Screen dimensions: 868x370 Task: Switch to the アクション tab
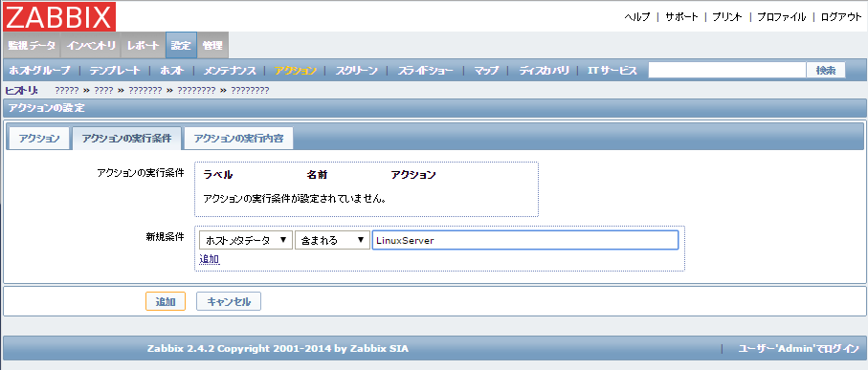(38, 139)
